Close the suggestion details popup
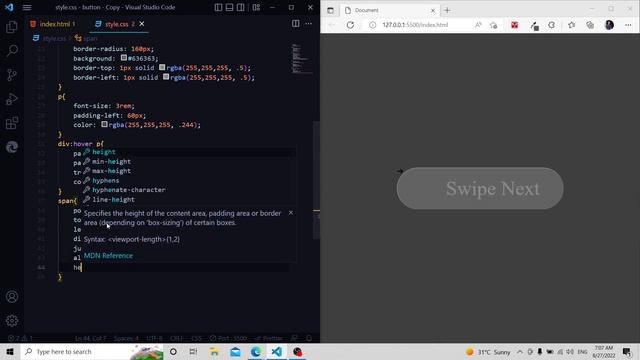640x360 pixels. (291, 213)
